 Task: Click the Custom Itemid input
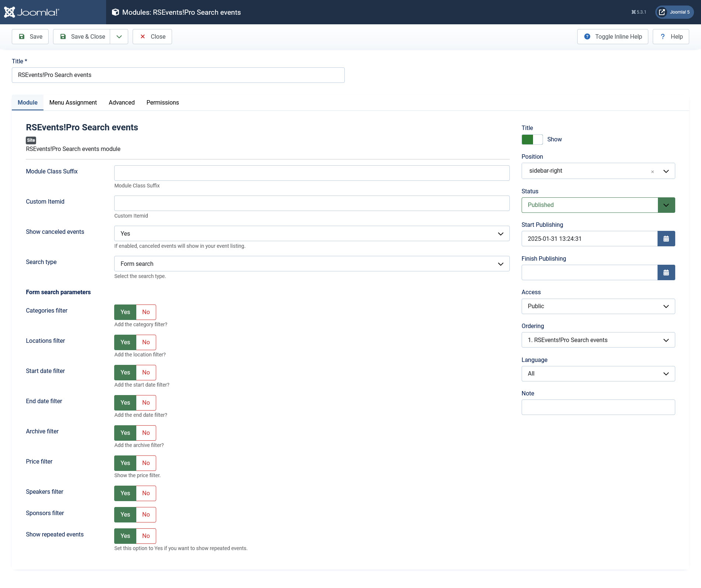(312, 203)
